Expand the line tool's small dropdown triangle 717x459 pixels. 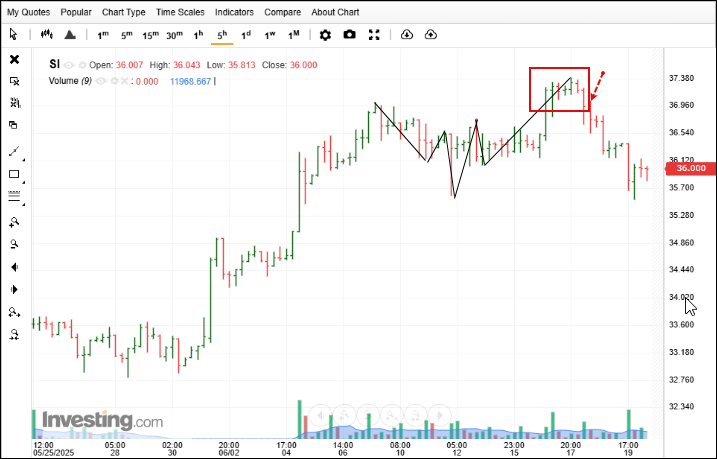point(23,160)
